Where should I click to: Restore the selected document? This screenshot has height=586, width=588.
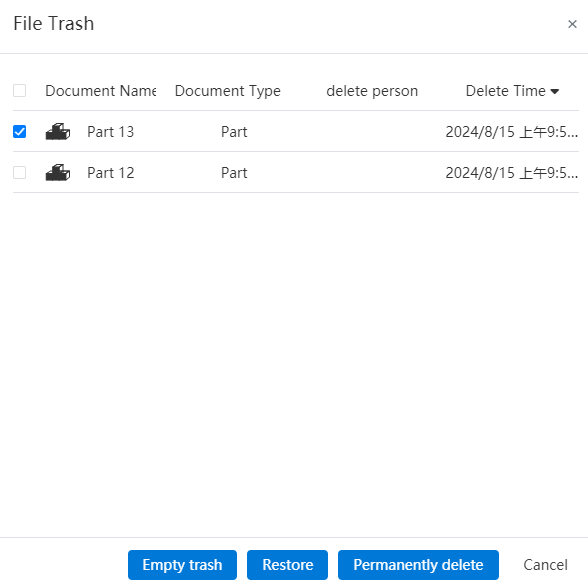tap(287, 565)
